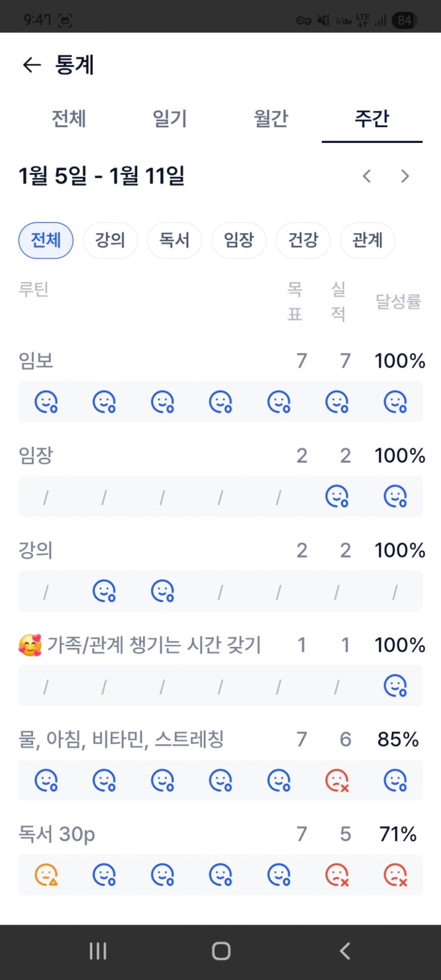
Task: Select the 강의 filter chip
Action: pyautogui.click(x=110, y=240)
